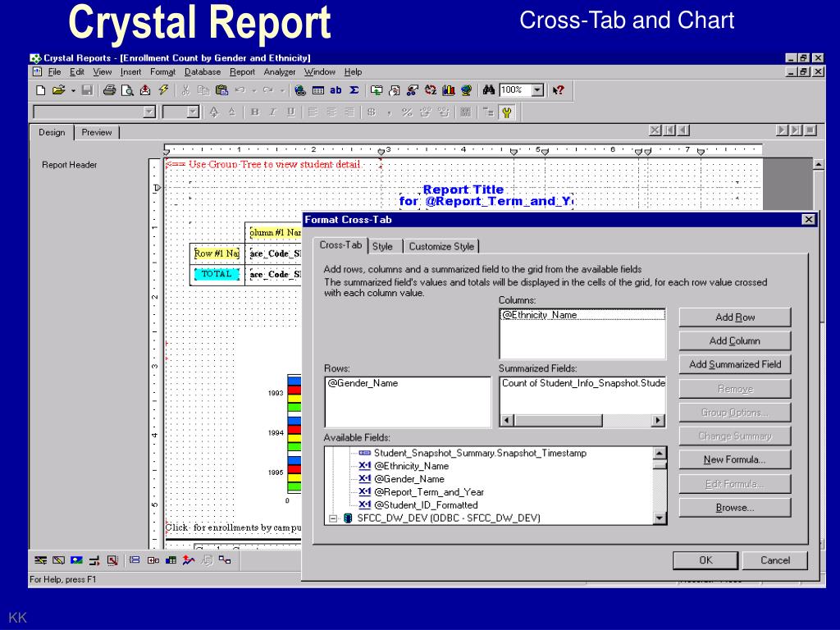
Task: Click the Insert Line icon in bottom toolbar
Action: (x=41, y=560)
